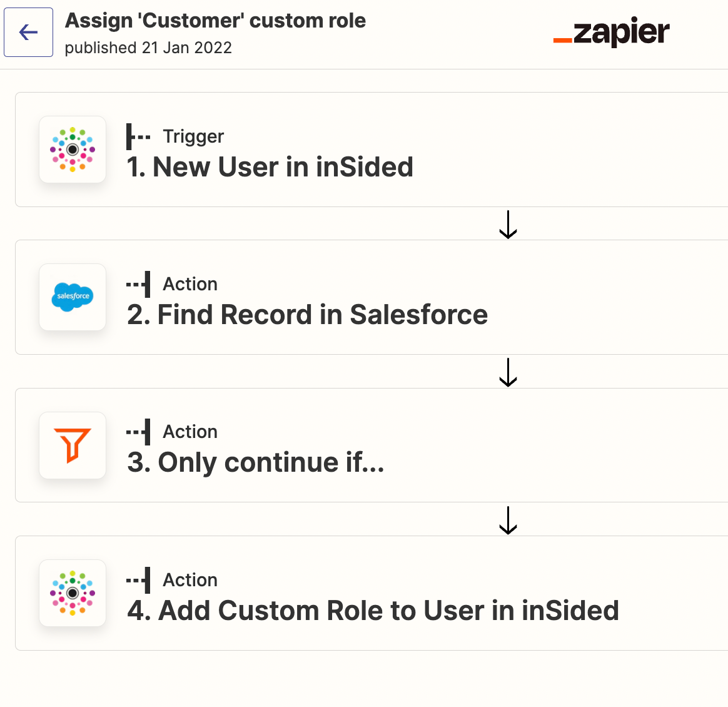Click the arrow between steps 2 and 3
The width and height of the screenshot is (728, 707).
pyautogui.click(x=508, y=372)
